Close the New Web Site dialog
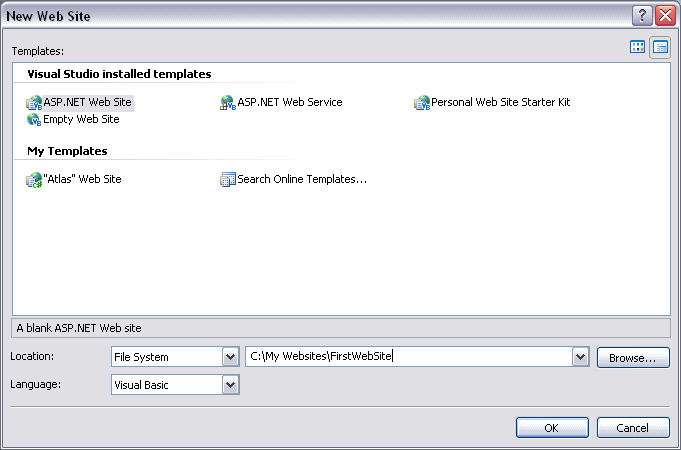 [665, 16]
